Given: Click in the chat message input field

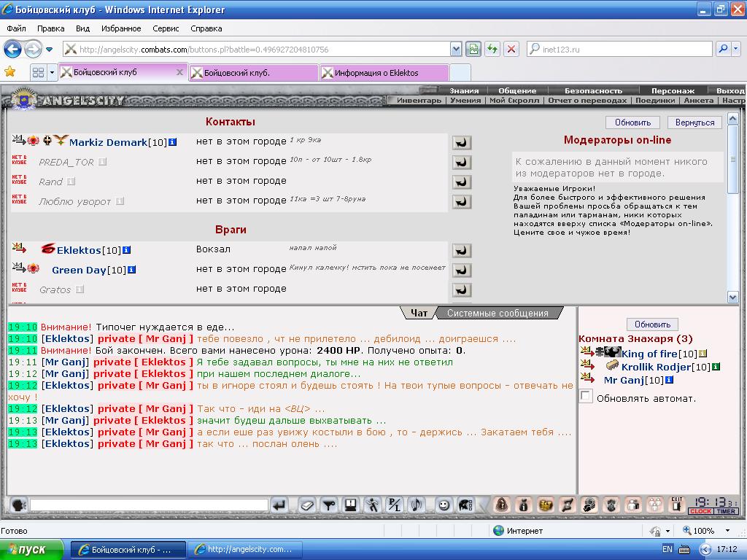Looking at the screenshot, I should coord(149,505).
